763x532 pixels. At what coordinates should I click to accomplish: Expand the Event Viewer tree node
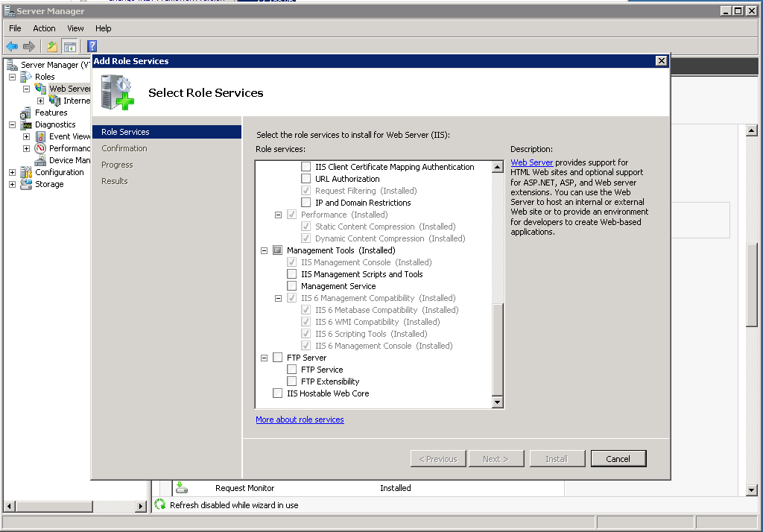(26, 137)
